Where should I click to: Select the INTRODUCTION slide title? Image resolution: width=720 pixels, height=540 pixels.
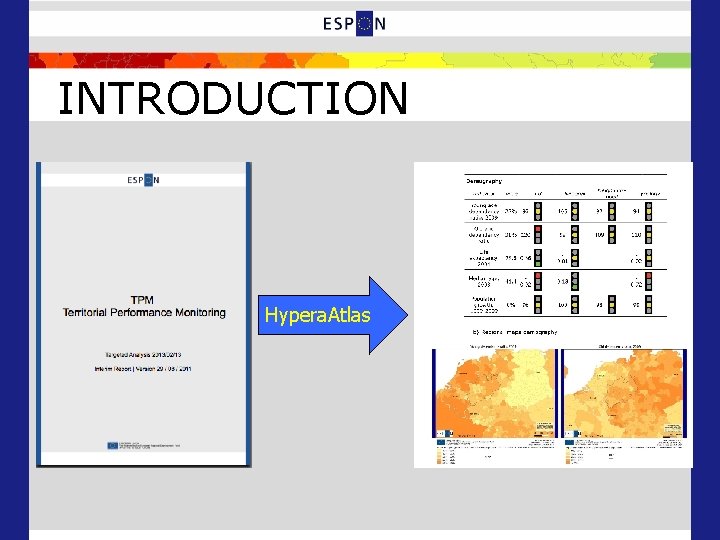(x=233, y=98)
